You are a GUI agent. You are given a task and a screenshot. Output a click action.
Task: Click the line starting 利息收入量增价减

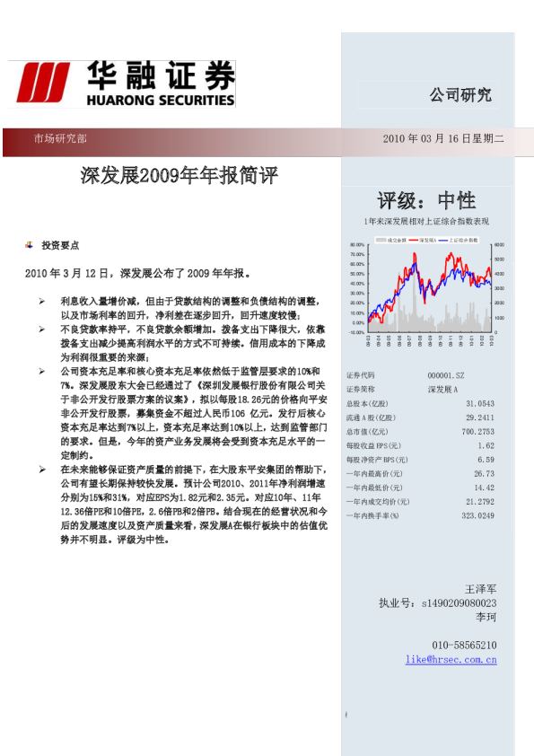click(190, 302)
